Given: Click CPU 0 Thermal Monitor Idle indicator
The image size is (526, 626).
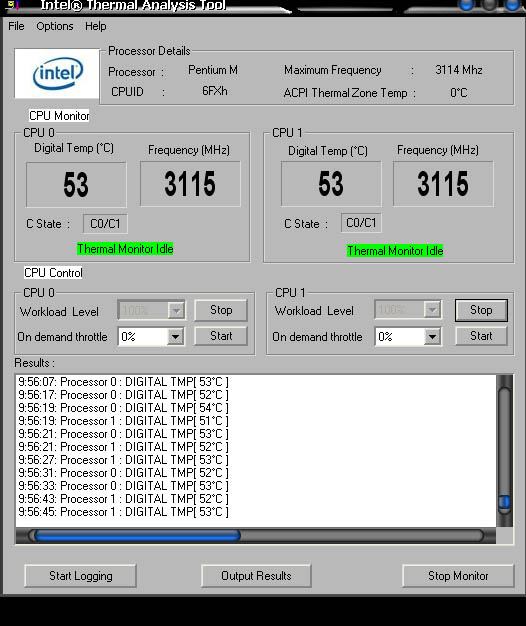Looking at the screenshot, I should [125, 249].
